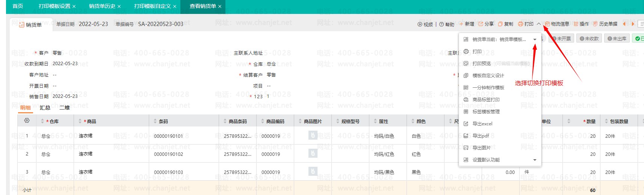
Task: Click the 未出库 status badge
Action: (x=617, y=38)
